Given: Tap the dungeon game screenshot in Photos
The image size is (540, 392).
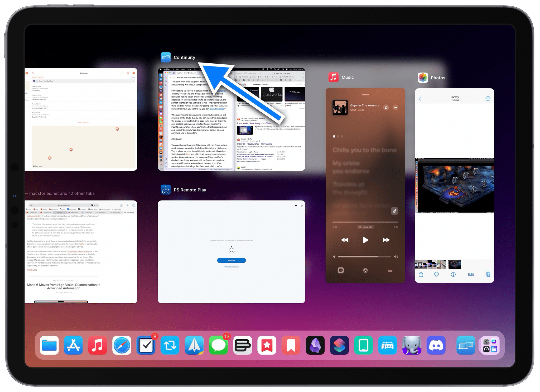Looking at the screenshot, I should tap(455, 185).
